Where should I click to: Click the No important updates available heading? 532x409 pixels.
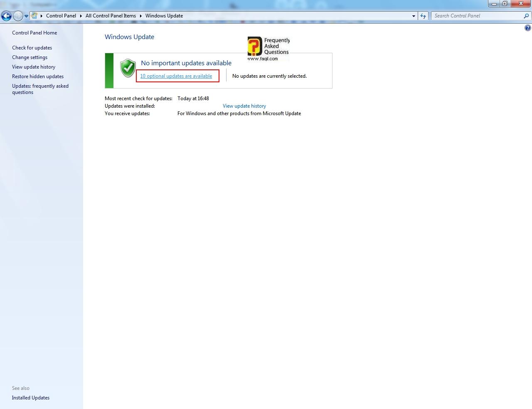[186, 63]
